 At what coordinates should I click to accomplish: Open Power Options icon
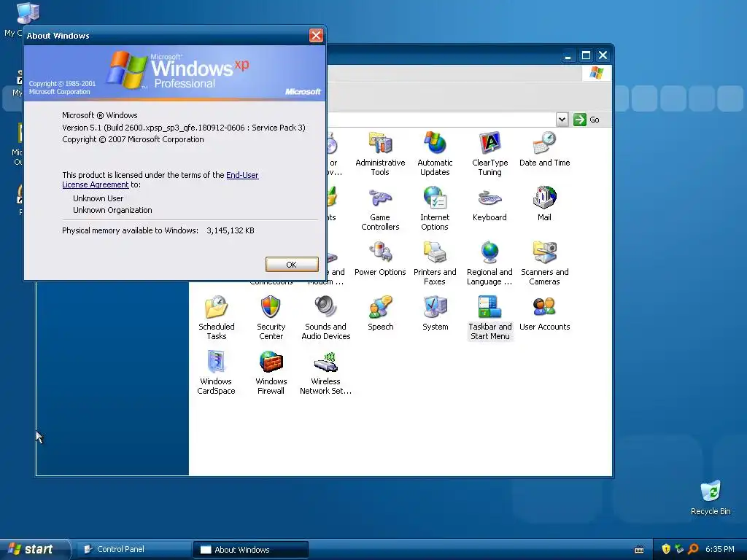click(x=379, y=259)
